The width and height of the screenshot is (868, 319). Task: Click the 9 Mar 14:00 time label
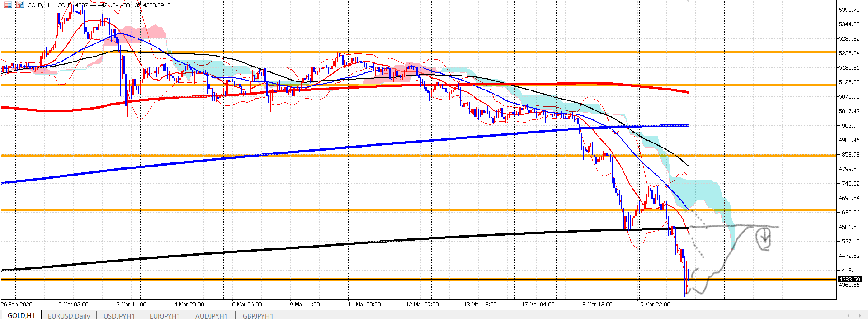(305, 304)
